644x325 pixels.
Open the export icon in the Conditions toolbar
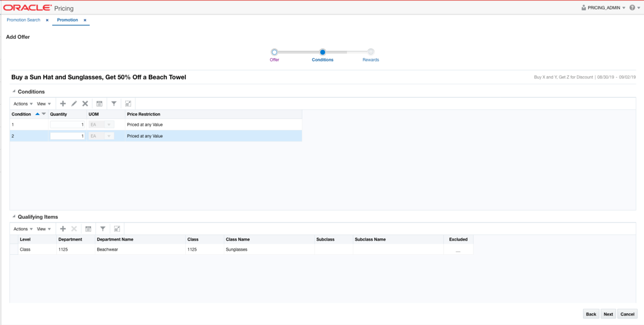[x=99, y=104]
